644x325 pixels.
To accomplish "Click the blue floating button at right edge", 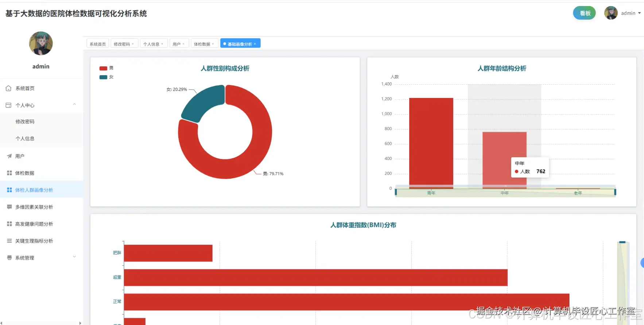I will coord(642,263).
